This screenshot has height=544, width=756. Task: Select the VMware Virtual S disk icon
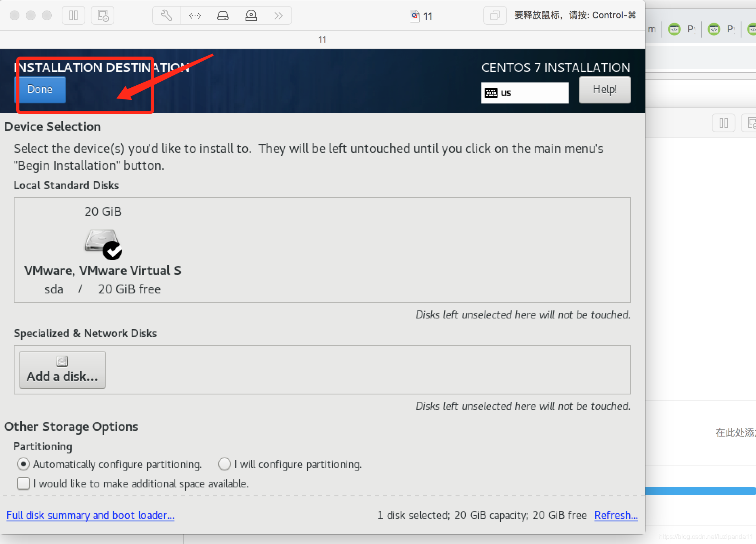[103, 244]
